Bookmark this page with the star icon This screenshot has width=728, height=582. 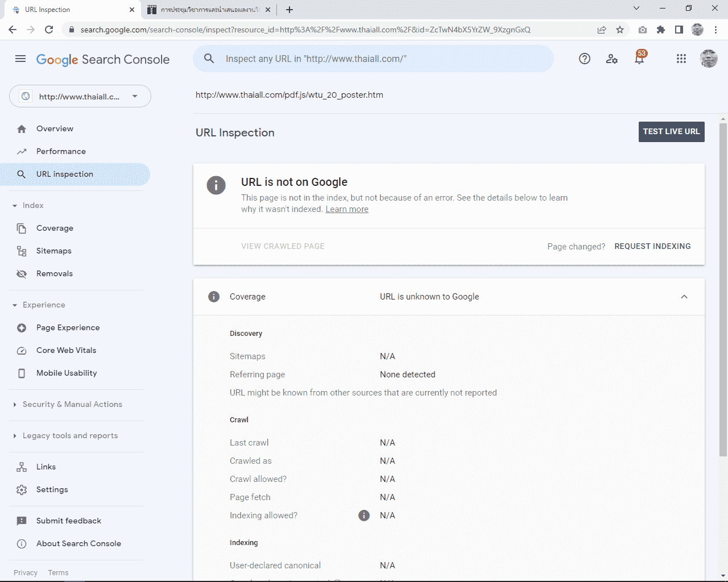[620, 30]
